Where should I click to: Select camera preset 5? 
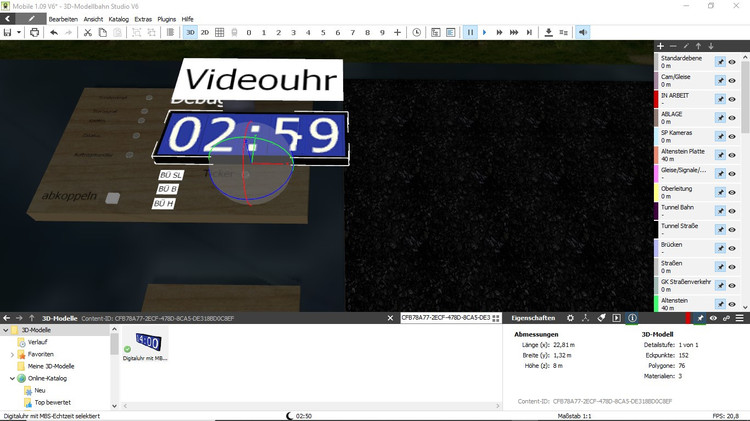pos(323,33)
